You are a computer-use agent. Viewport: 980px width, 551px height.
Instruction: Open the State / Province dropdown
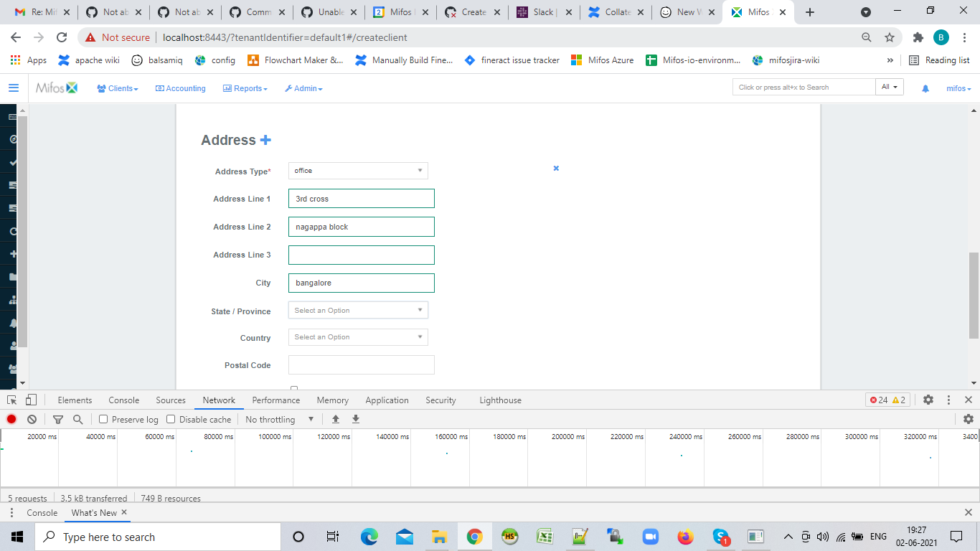(x=358, y=311)
